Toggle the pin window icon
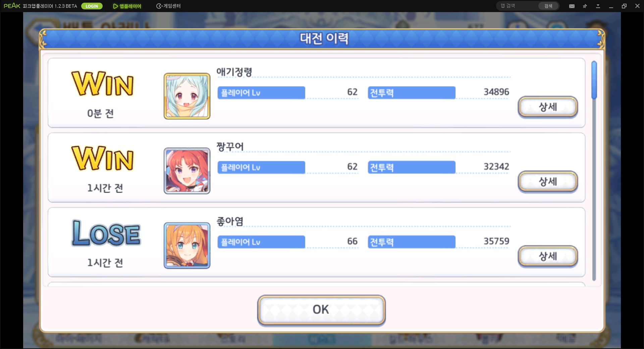Image resolution: width=644 pixels, height=349 pixels. (585, 6)
